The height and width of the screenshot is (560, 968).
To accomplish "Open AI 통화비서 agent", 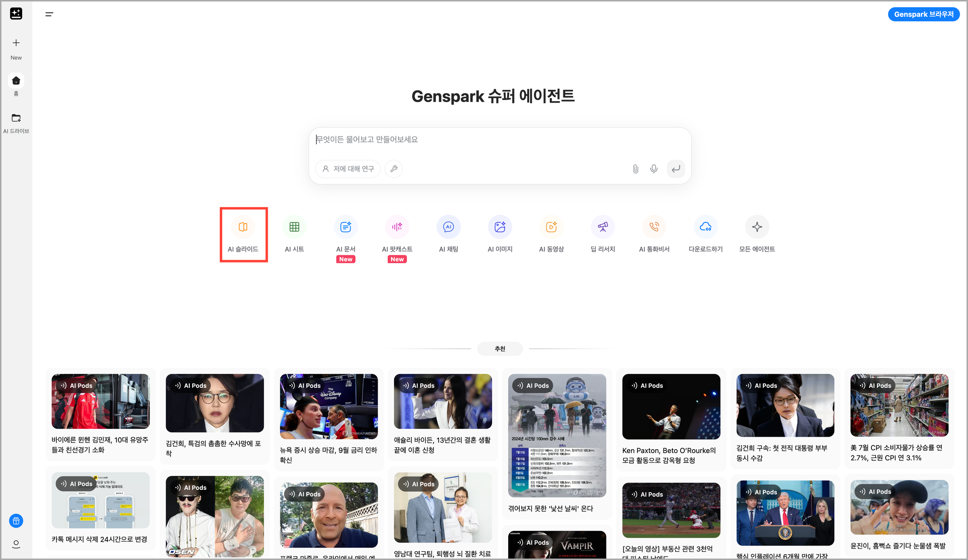I will [x=654, y=234].
